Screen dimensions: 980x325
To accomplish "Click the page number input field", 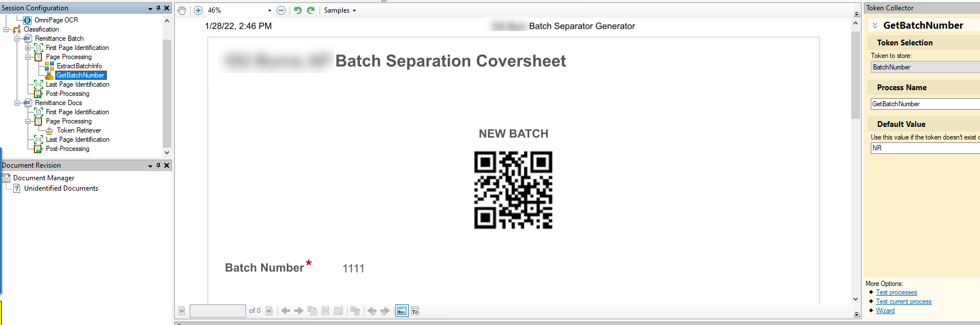I will coord(218,311).
